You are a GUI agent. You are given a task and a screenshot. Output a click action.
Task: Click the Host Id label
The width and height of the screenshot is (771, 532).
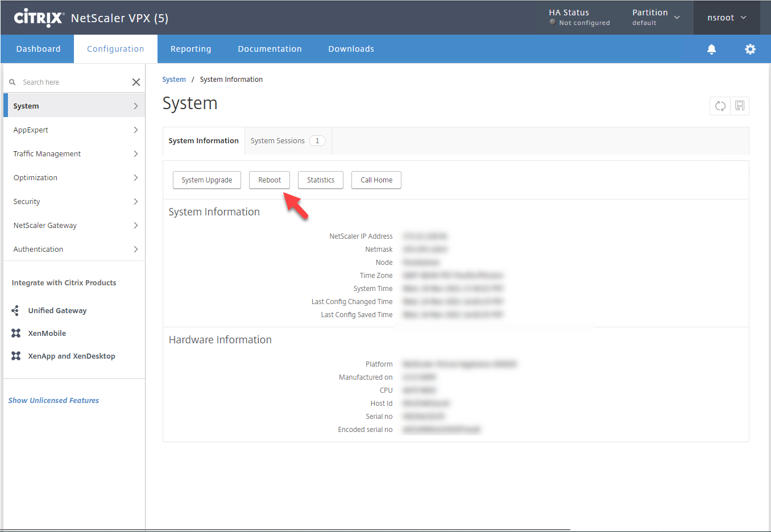[x=382, y=404]
